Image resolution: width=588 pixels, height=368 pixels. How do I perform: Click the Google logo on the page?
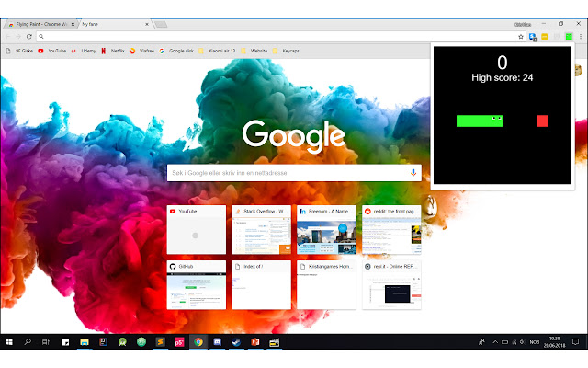pos(294,136)
